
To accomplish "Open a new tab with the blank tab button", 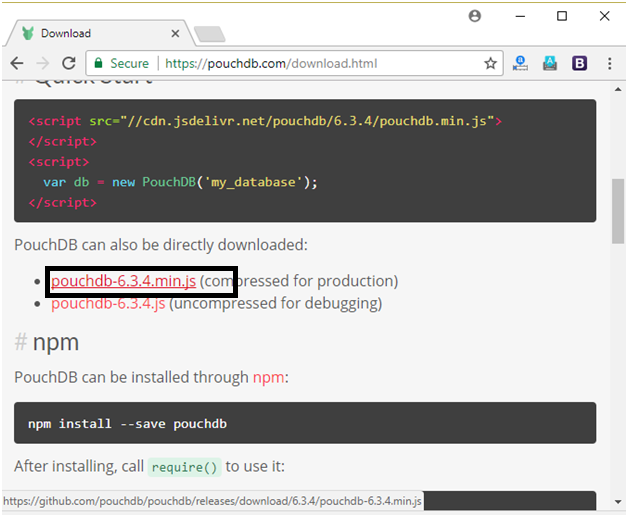I will 209,34.
